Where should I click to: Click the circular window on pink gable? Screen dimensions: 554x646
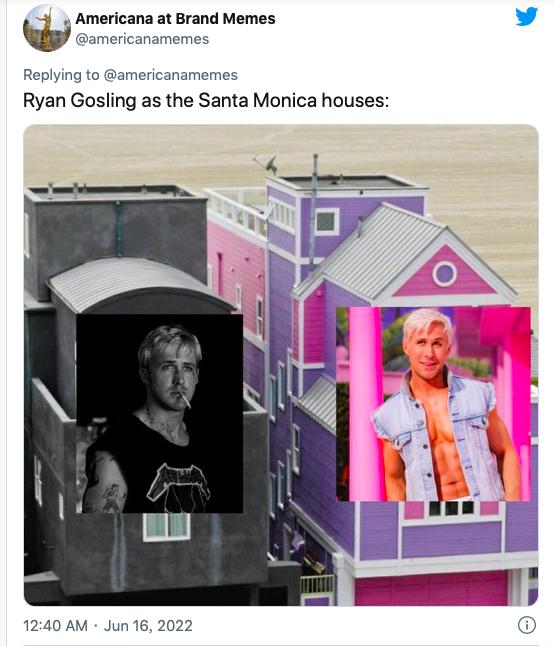[444, 274]
